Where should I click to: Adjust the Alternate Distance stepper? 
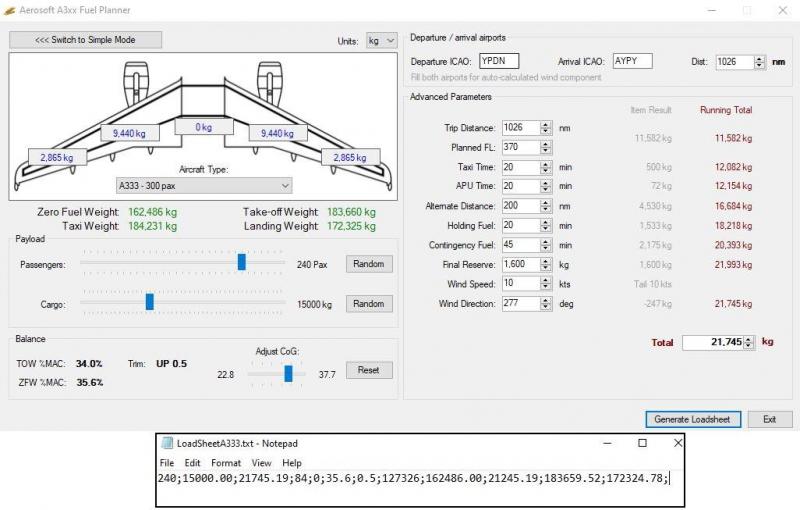(546, 206)
